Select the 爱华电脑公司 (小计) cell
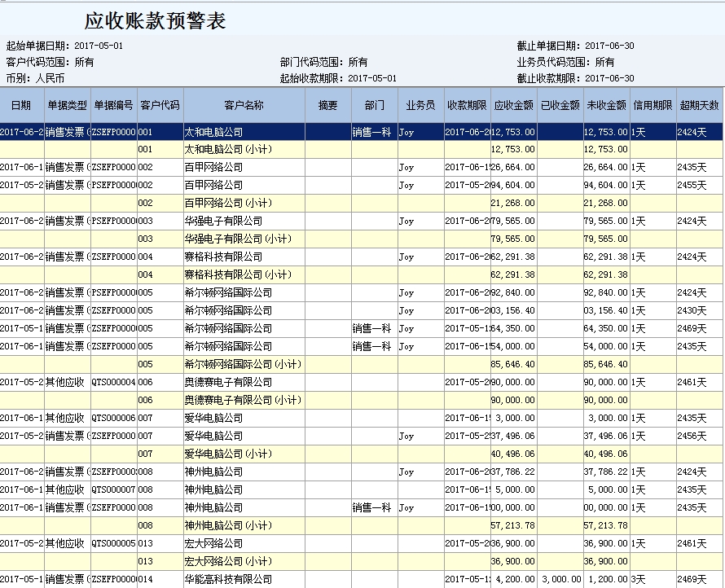 click(244, 454)
